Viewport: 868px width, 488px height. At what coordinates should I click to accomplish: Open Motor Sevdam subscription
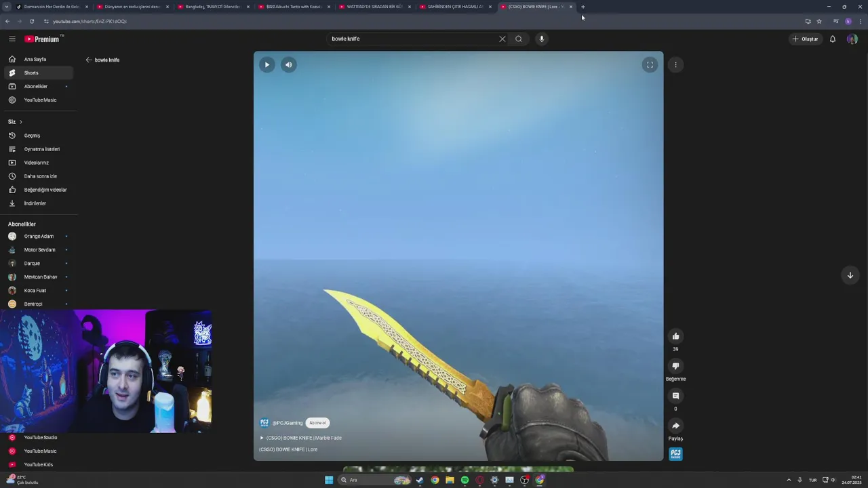click(39, 249)
